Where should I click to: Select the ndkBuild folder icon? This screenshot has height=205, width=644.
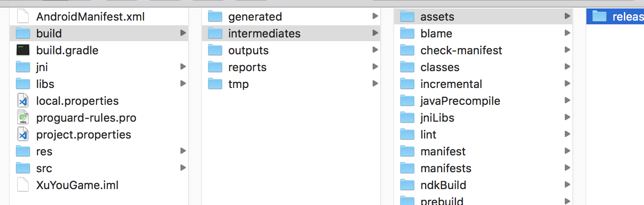[407, 185]
